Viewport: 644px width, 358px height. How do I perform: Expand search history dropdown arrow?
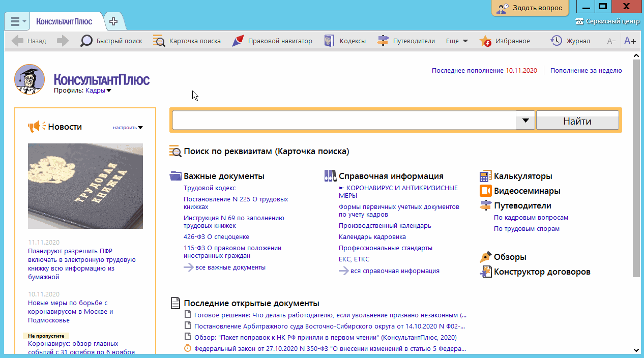coord(525,121)
